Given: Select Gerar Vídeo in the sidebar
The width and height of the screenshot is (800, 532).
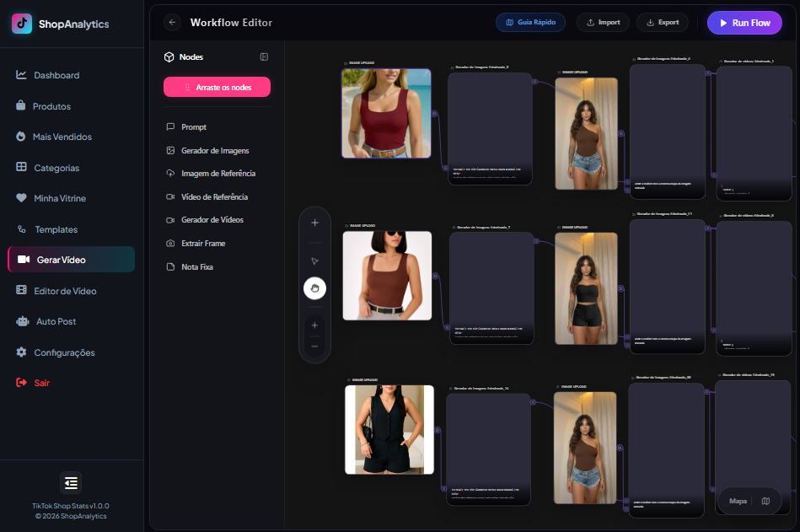Looking at the screenshot, I should click(72, 260).
